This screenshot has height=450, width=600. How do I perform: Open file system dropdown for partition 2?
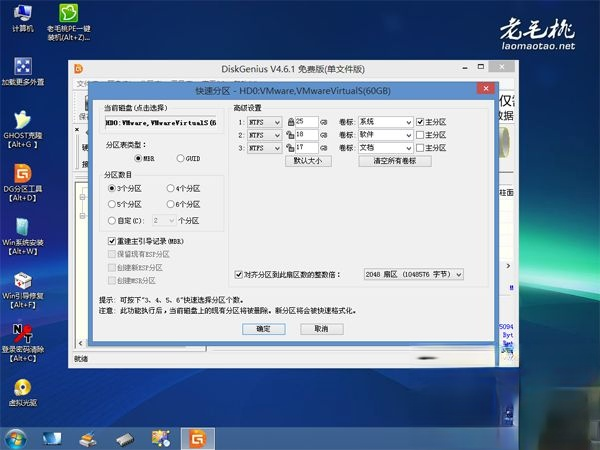coord(264,135)
